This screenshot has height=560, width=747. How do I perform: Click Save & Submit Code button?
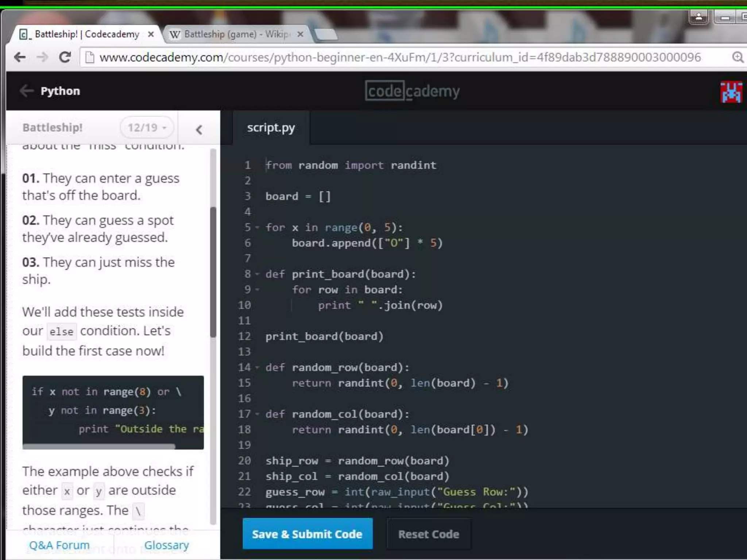(307, 534)
